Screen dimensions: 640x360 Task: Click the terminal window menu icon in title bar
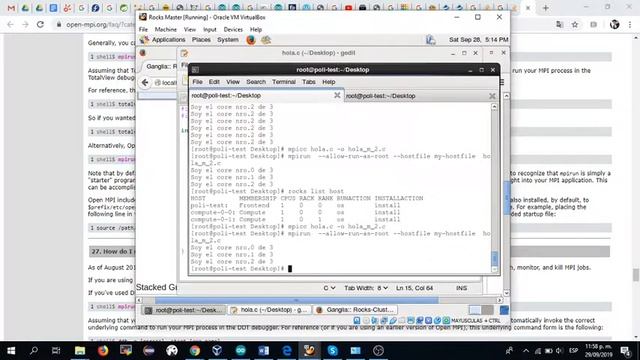(x=196, y=70)
